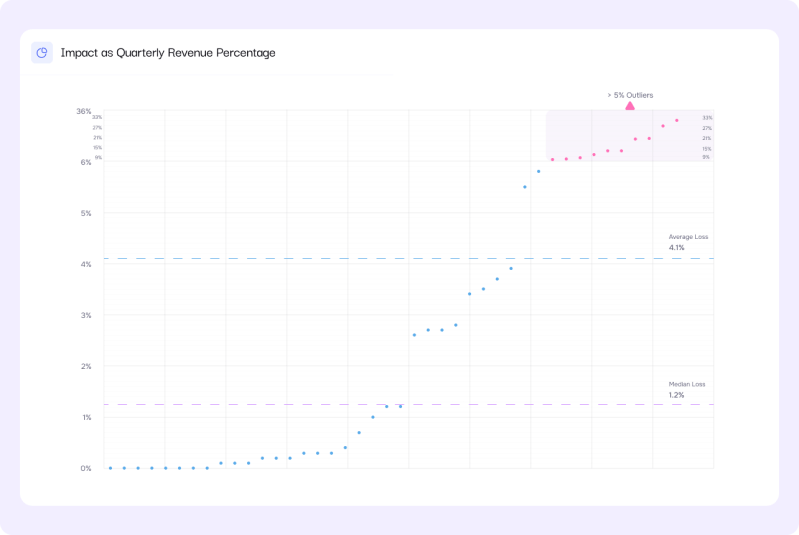Click the '1%' y-axis label
Screen dimensions: 799x535
87,417
